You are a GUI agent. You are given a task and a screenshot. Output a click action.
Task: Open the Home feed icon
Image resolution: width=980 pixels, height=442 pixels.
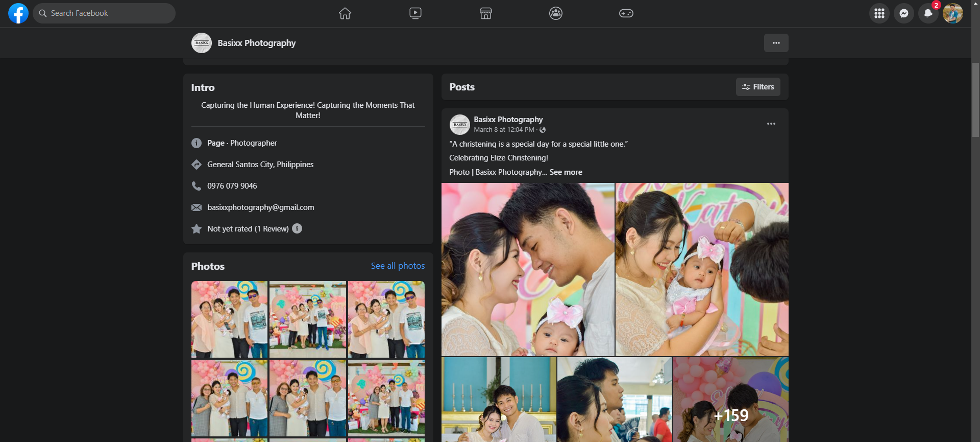coord(345,13)
